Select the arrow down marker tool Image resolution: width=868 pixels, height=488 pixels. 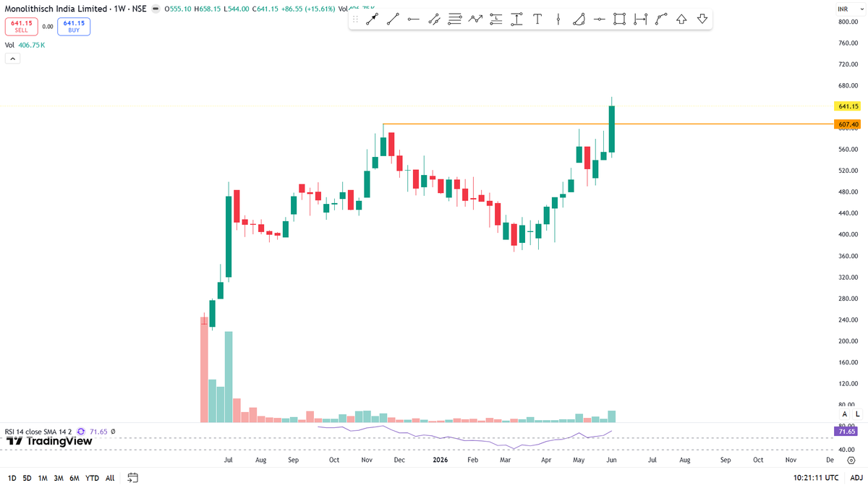702,20
